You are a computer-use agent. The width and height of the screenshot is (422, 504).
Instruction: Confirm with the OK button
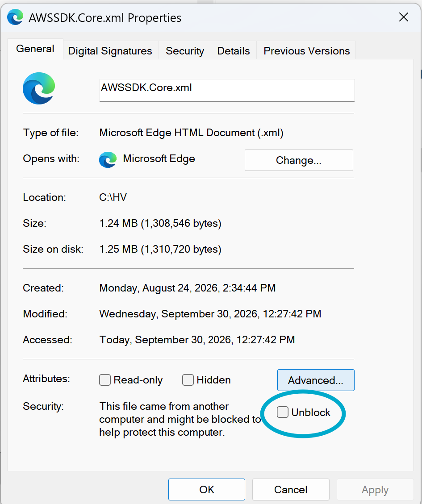(206, 490)
